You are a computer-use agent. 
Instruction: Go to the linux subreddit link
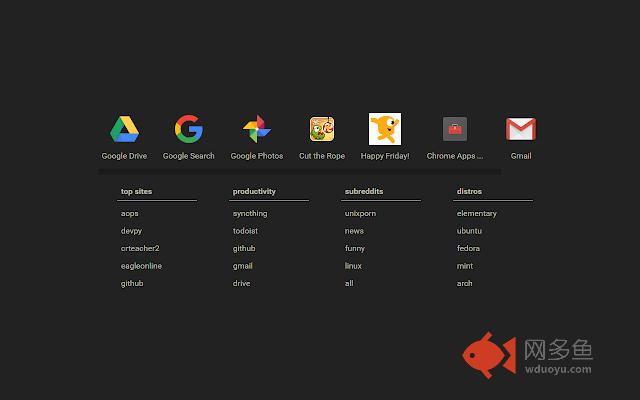click(353, 266)
